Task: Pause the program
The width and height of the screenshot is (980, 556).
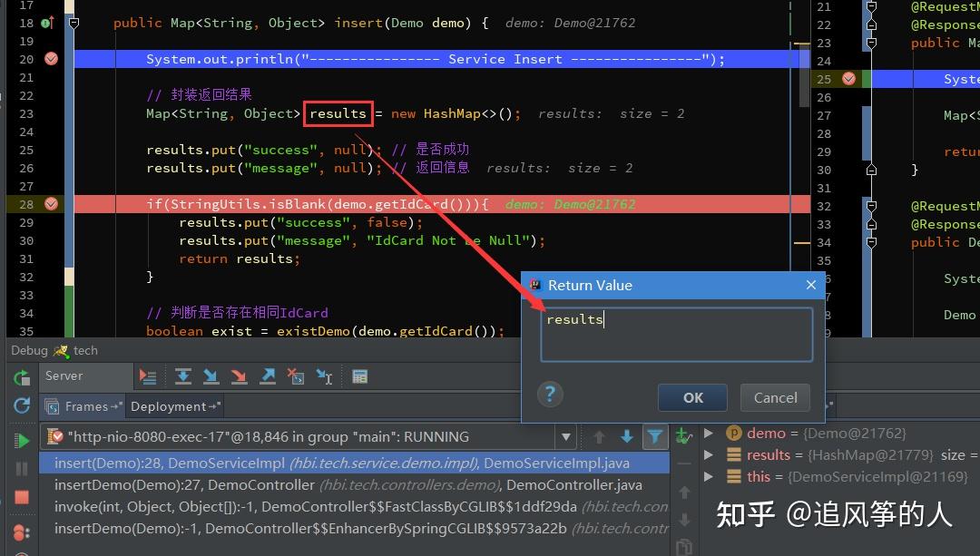Action: (x=21, y=469)
